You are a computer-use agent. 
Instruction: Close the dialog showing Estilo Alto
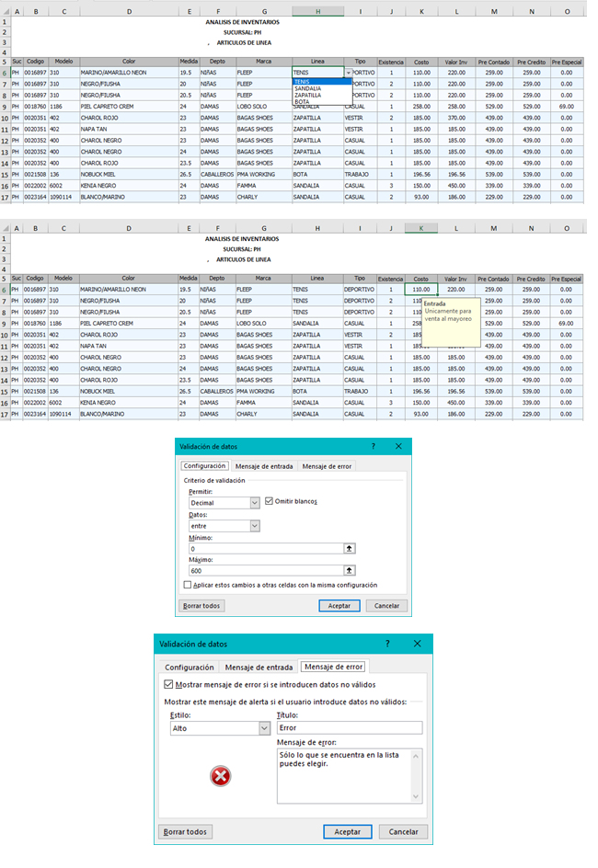click(418, 644)
